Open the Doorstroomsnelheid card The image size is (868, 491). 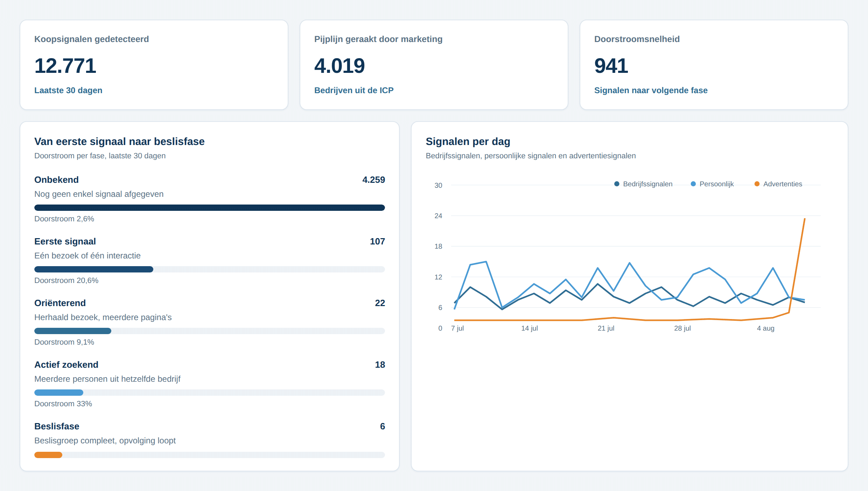[x=714, y=65]
